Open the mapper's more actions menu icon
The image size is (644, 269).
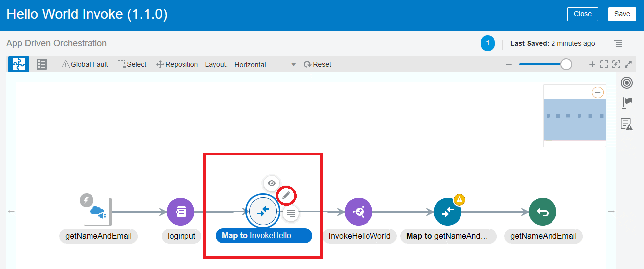[x=291, y=213]
